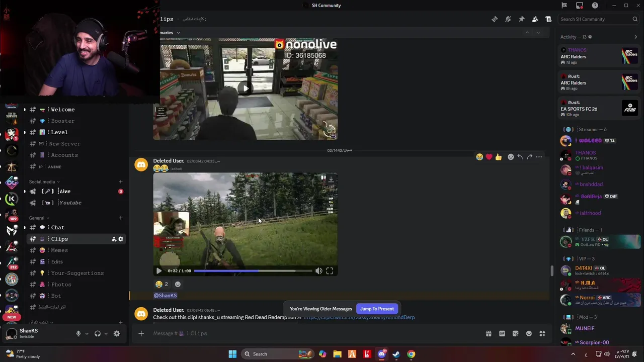Open Steam from the taskbar
The height and width of the screenshot is (362, 644).
tap(396, 354)
